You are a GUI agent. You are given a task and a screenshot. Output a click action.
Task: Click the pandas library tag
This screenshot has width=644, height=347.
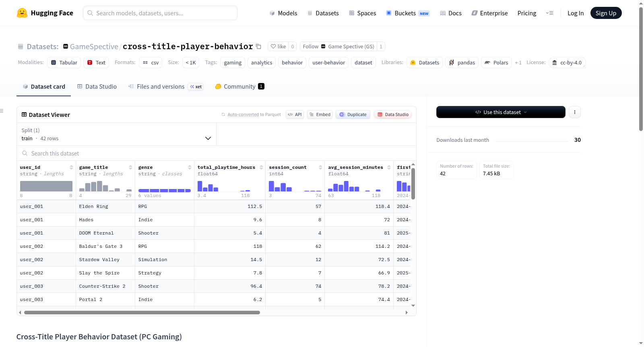462,62
